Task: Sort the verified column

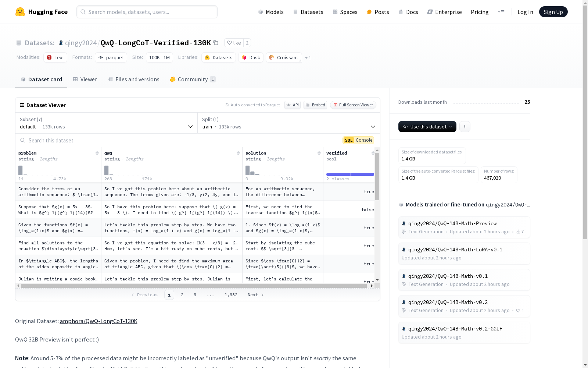Action: (x=373, y=153)
